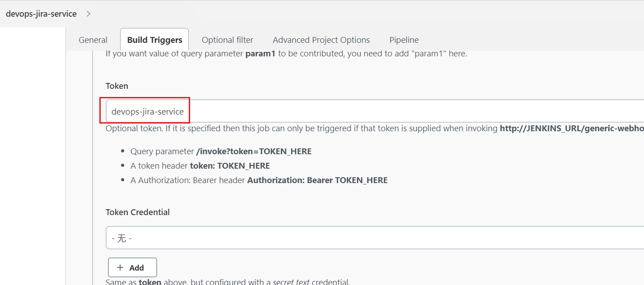Expand the chevron beside devops-jira-service breadcrumb
The height and width of the screenshot is (285, 644).
pyautogui.click(x=89, y=14)
